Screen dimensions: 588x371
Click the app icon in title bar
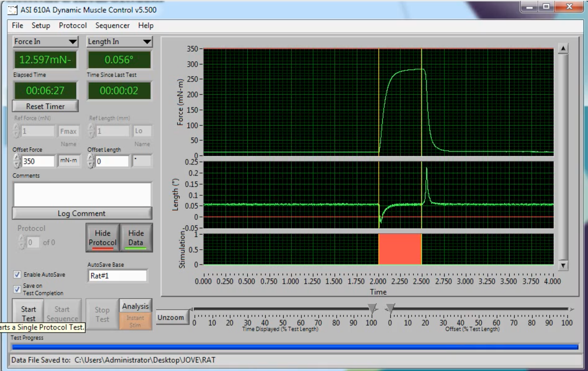point(12,10)
